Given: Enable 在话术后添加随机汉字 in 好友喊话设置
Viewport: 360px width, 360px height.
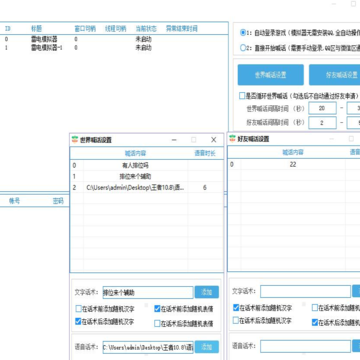Looking at the screenshot, I should 236,320.
